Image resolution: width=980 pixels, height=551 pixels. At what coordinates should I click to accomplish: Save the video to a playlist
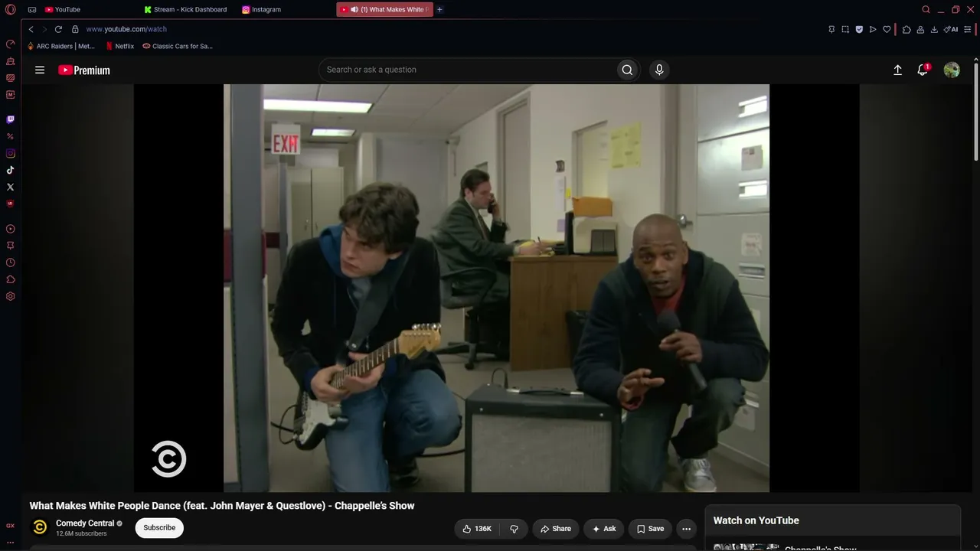650,529
